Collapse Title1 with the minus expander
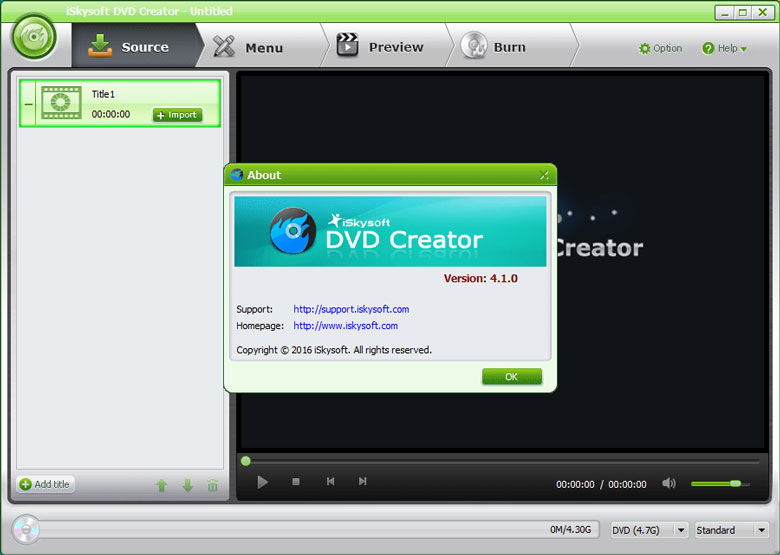 pos(28,104)
